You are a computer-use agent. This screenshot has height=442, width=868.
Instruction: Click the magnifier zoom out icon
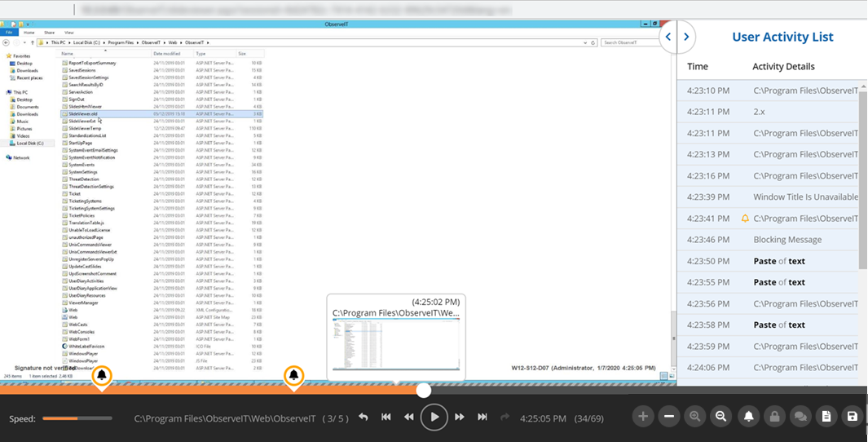click(x=721, y=417)
